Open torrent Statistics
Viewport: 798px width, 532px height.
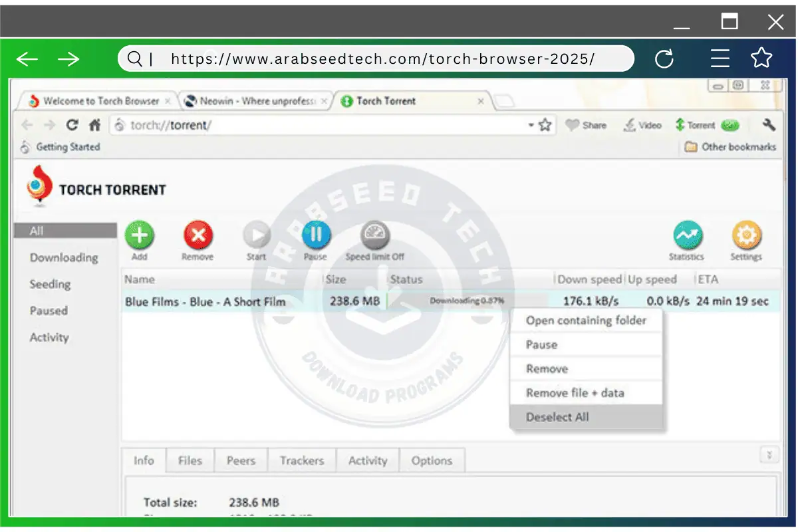click(687, 234)
